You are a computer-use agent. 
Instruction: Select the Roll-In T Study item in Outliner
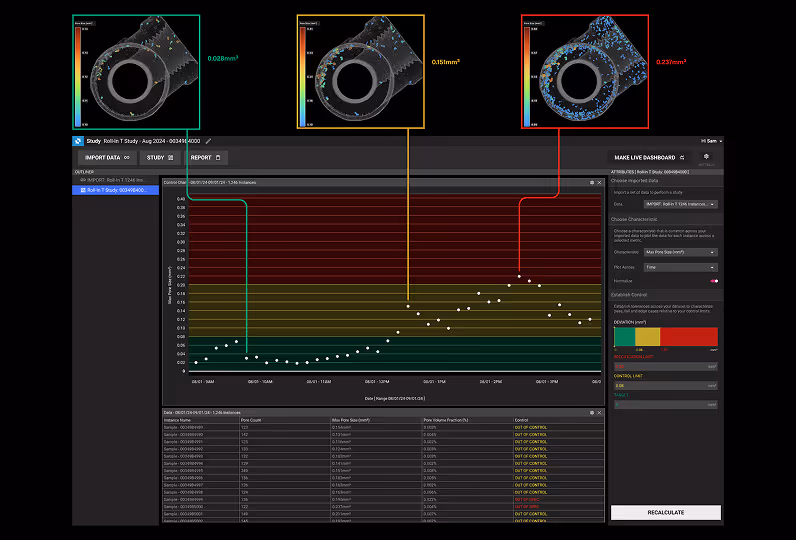114,189
